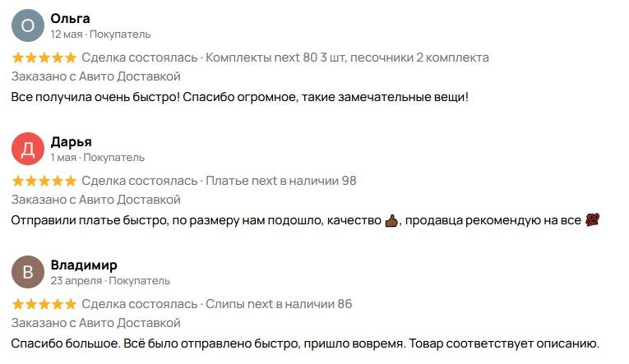Click Владимир's brown avatar icon
The height and width of the screenshot is (364, 629).
pos(28,272)
